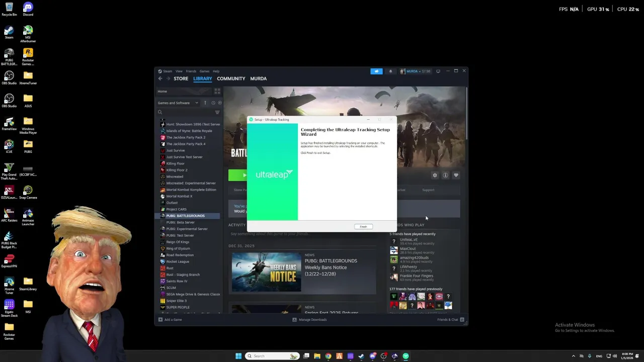The image size is (644, 362).
Task: Open File Explorer from the taskbar
Action: point(317,356)
